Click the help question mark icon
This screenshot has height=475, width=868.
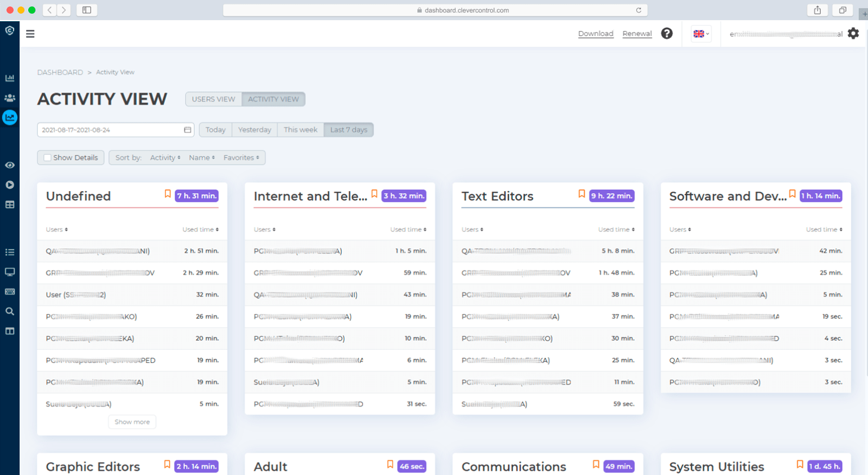click(667, 34)
